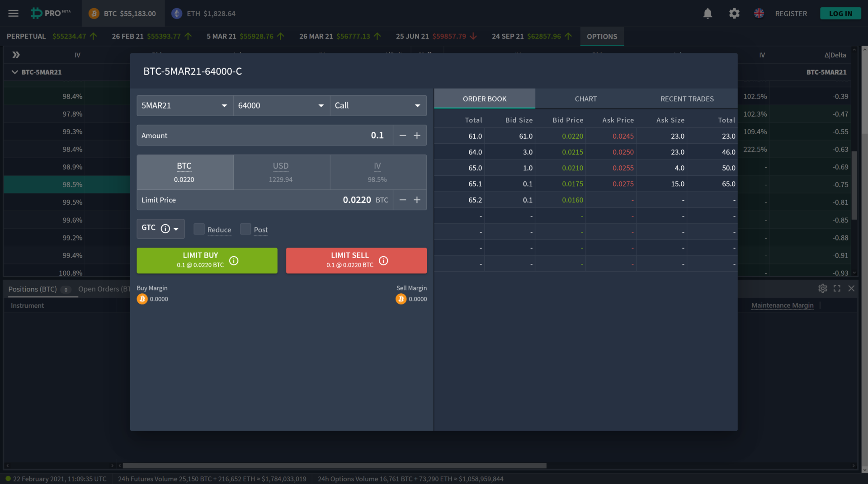Click the GTC info icon

point(166,228)
